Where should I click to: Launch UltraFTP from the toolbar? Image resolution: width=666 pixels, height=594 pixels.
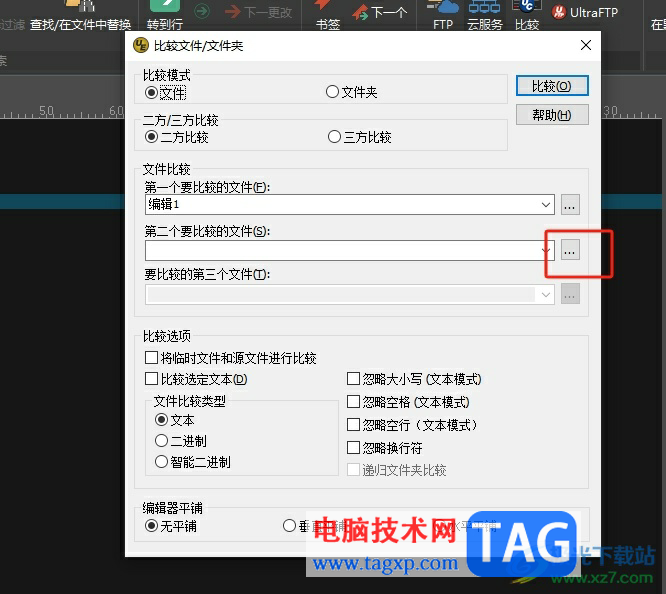coord(585,13)
